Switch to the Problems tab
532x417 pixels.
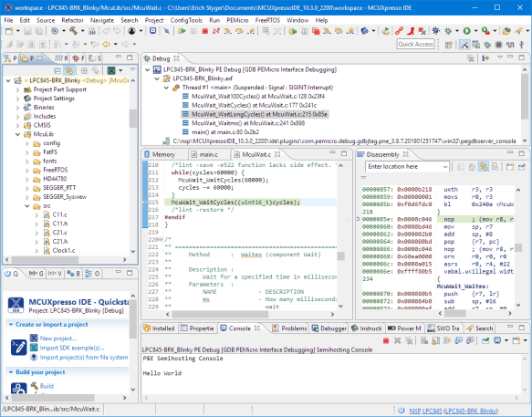point(290,328)
